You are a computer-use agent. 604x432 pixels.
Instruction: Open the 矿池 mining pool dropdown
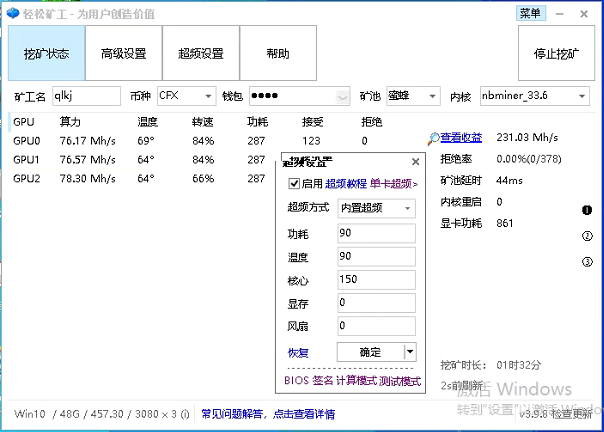point(432,96)
